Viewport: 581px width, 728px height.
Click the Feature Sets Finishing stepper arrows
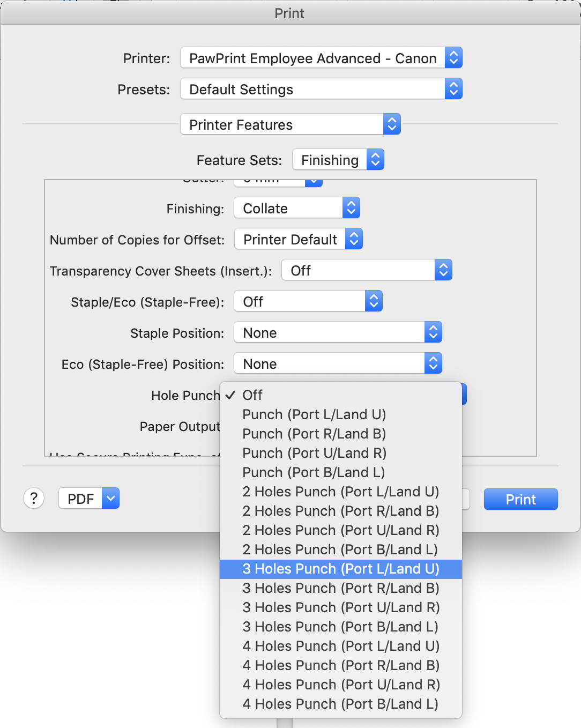pyautogui.click(x=375, y=160)
